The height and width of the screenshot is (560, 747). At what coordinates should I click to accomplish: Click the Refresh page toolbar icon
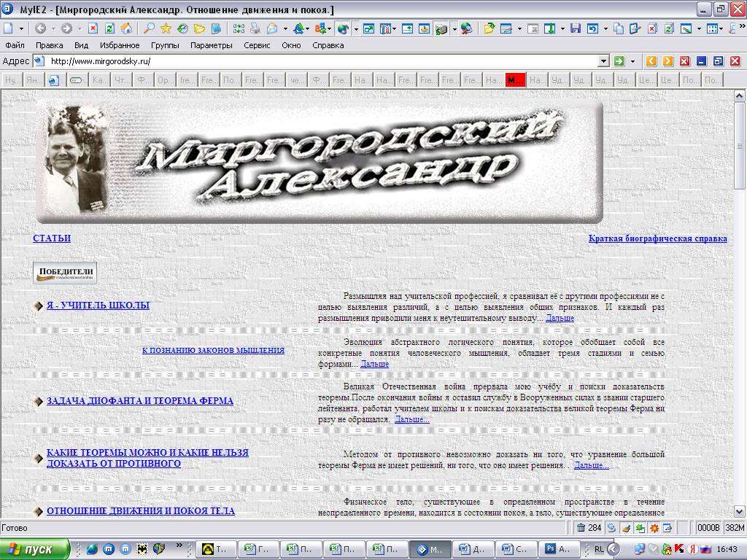point(109,28)
